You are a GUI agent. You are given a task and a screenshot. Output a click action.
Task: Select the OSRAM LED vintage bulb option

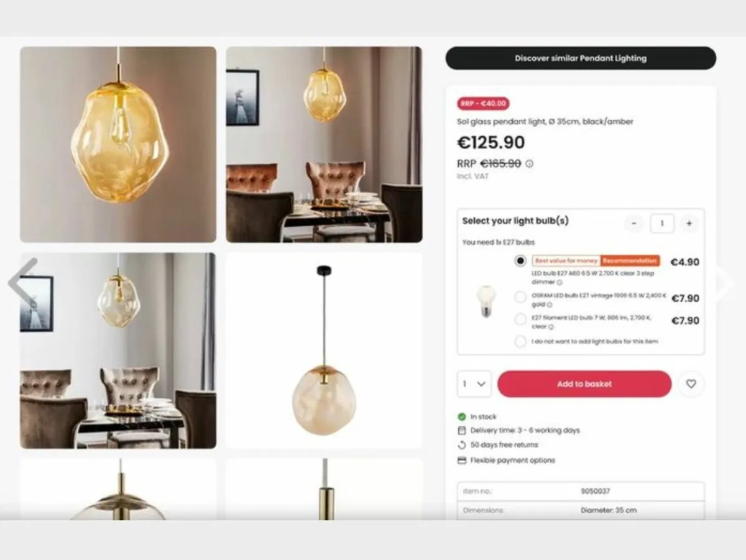coord(520,298)
